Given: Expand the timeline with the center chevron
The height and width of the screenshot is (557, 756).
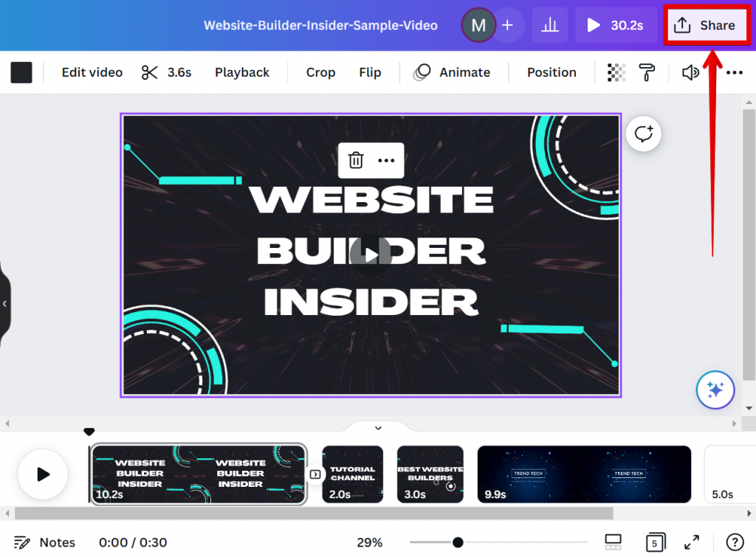Looking at the screenshot, I should (378, 428).
